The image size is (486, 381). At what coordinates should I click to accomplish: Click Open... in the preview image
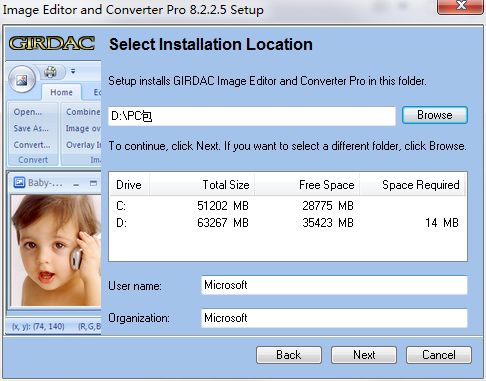[28, 112]
